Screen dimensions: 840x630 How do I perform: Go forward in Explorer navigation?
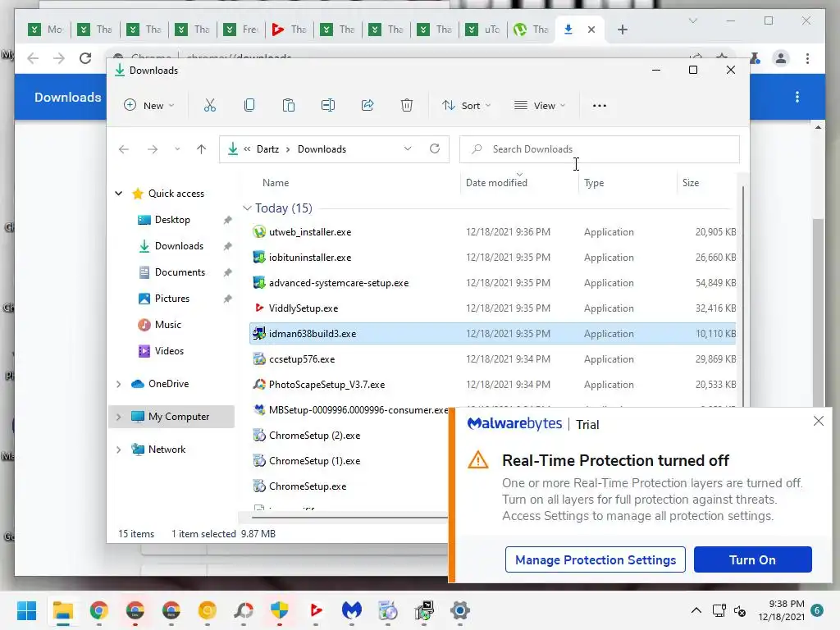pos(153,149)
